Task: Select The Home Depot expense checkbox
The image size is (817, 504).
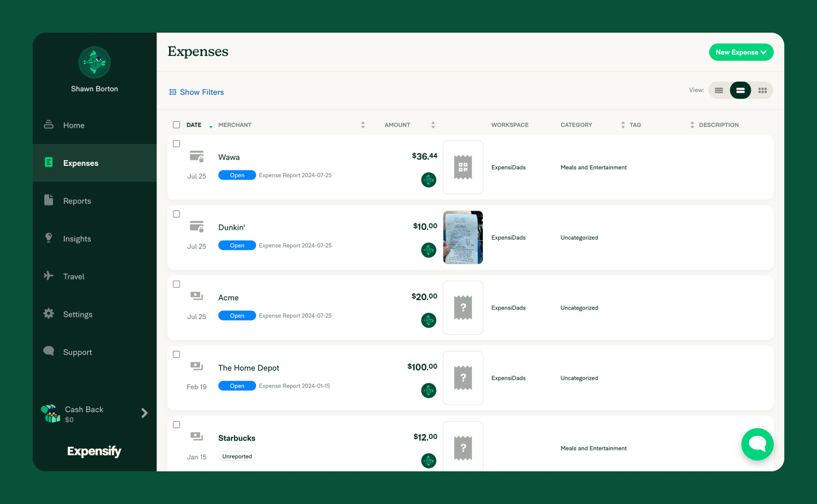Action: pos(176,355)
